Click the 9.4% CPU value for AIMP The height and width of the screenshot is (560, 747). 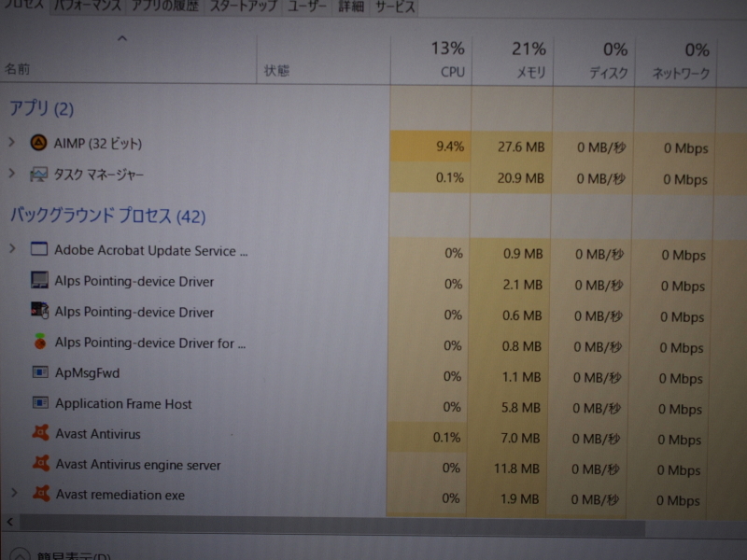(x=450, y=147)
